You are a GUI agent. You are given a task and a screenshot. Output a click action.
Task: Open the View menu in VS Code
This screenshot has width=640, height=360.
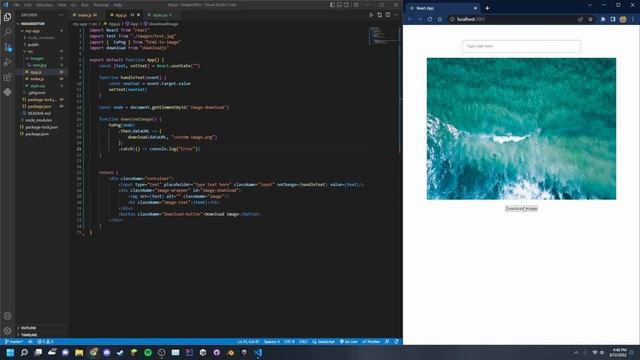pyautogui.click(x=62, y=5)
